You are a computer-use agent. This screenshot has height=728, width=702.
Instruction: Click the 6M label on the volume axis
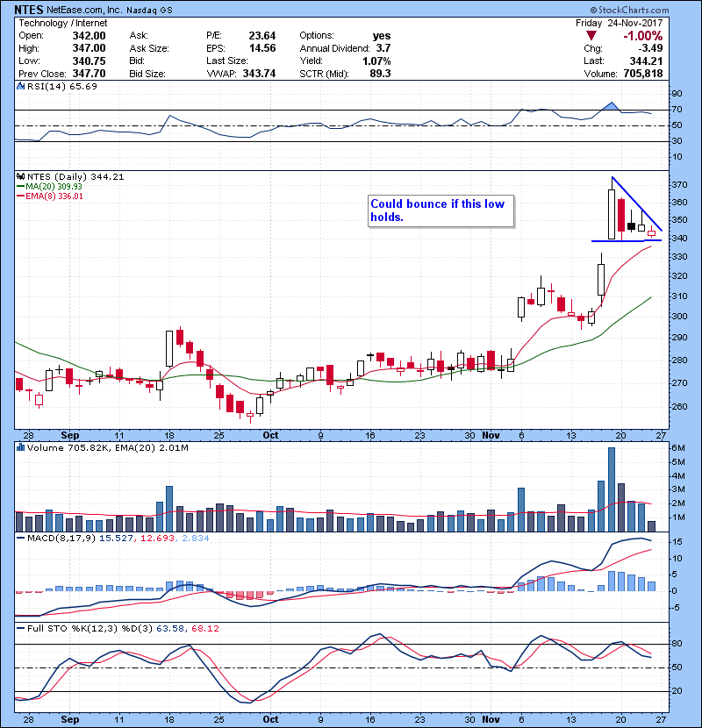coord(677,448)
